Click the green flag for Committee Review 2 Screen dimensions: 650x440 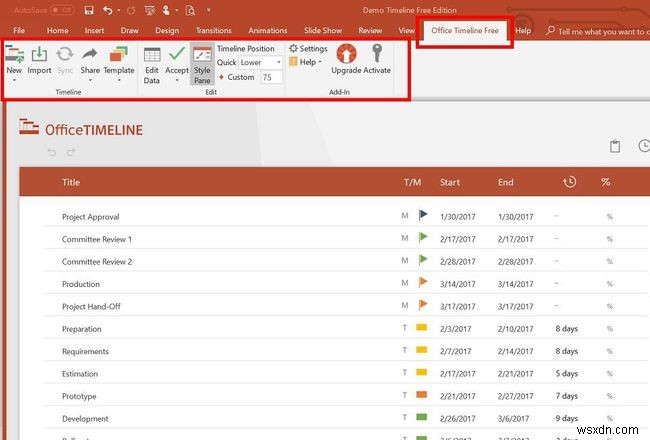click(x=423, y=260)
